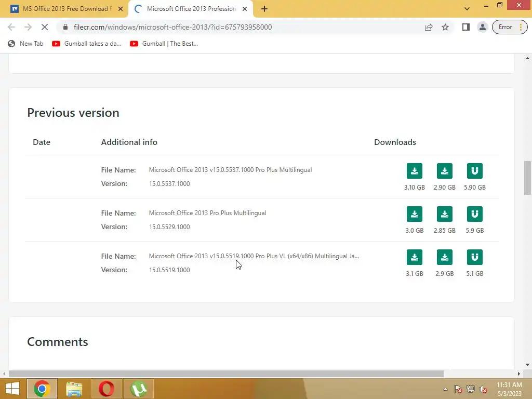Select version text 15.0.5537.1000
Image resolution: width=532 pixels, height=399 pixels.
coord(169,183)
